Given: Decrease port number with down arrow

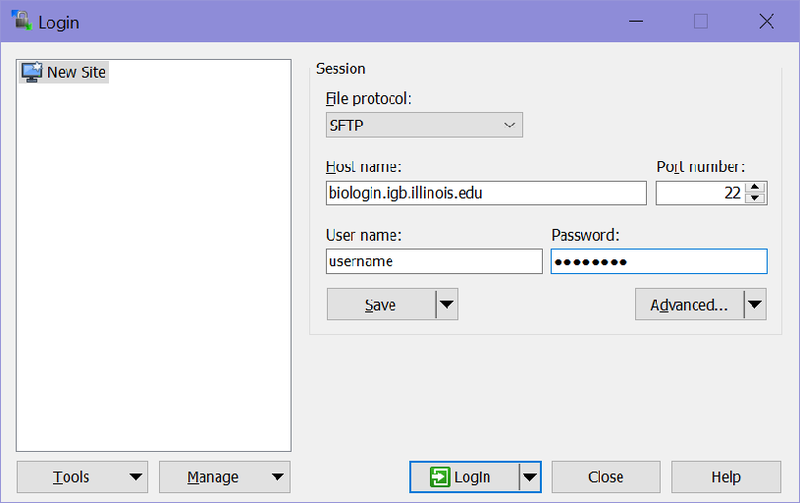Looking at the screenshot, I should (x=757, y=198).
